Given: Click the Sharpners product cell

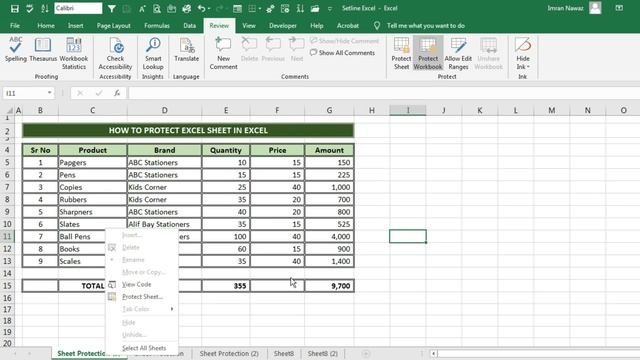Looking at the screenshot, I should pyautogui.click(x=93, y=212).
